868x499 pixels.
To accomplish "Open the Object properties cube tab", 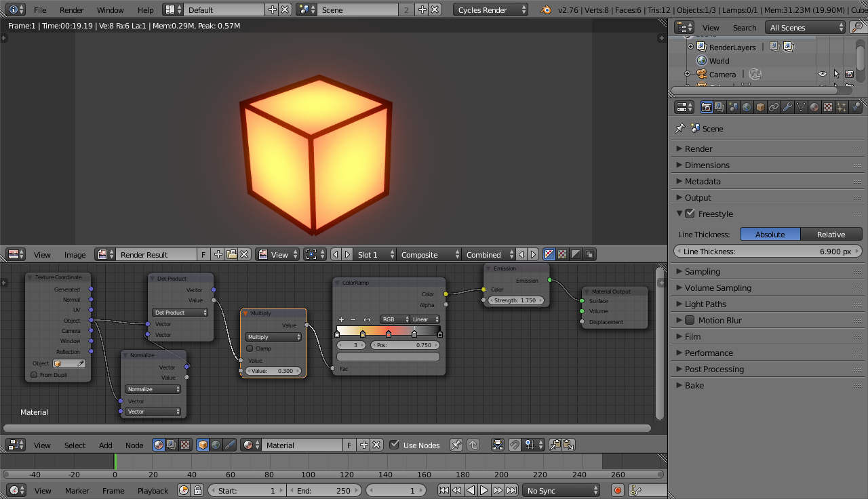I will [760, 107].
